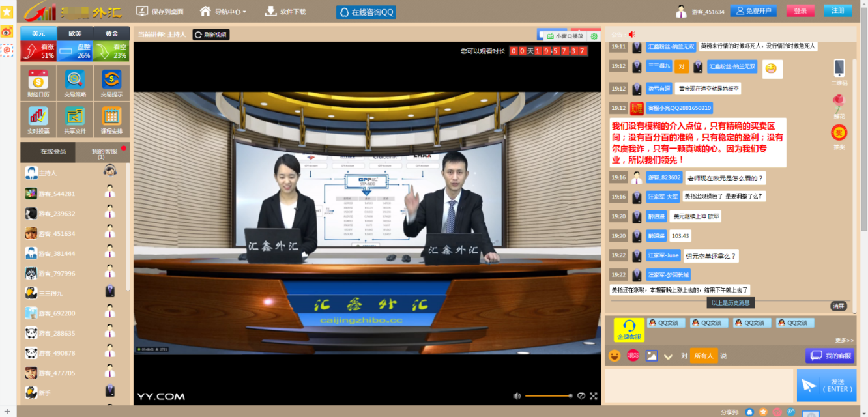Share via the blue Tencent Weibo icon
This screenshot has width=868, height=417.
pyautogui.click(x=790, y=412)
